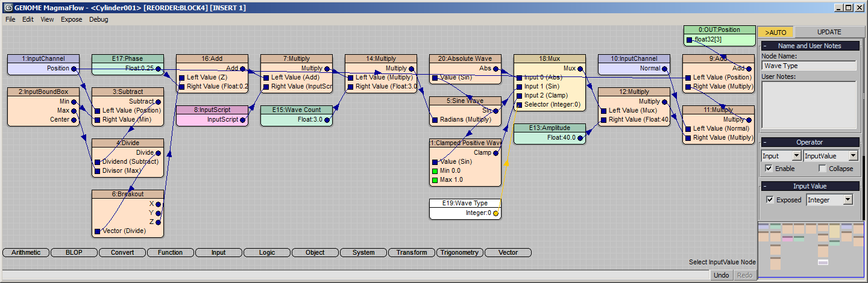Click the Abs output socket of 20:Absolute Wave

[496, 69]
